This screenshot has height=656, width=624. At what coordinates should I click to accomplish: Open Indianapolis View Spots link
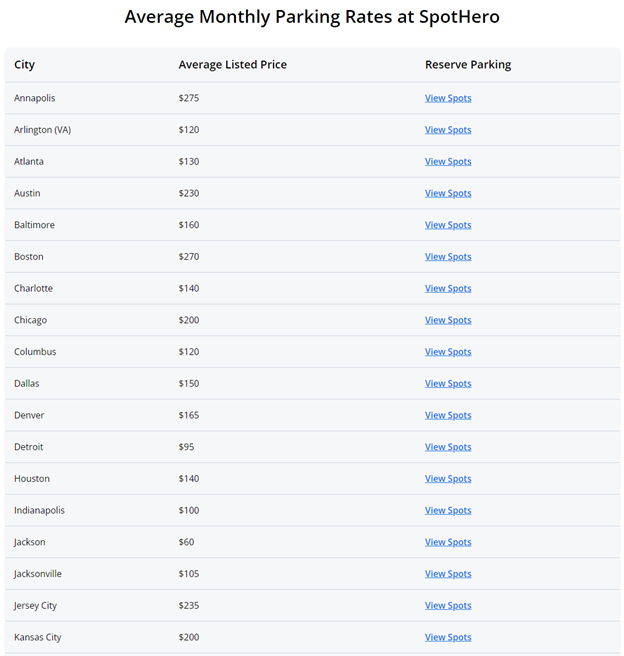coord(448,510)
